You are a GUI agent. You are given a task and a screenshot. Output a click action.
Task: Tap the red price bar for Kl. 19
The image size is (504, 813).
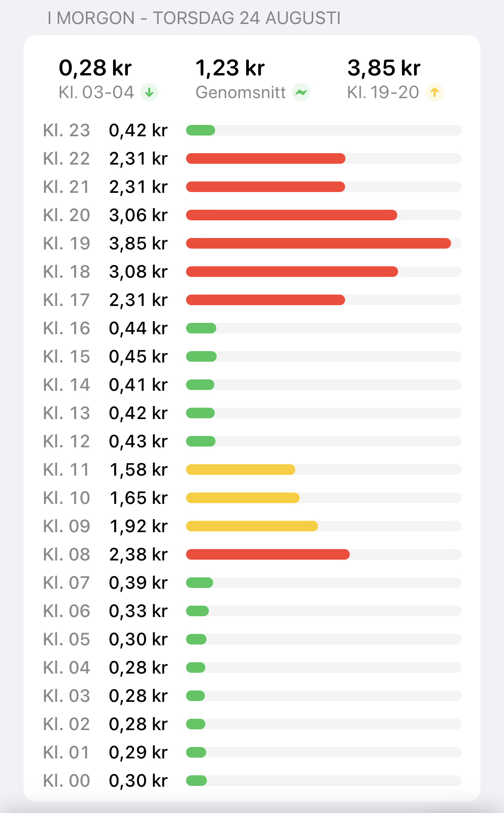click(318, 244)
